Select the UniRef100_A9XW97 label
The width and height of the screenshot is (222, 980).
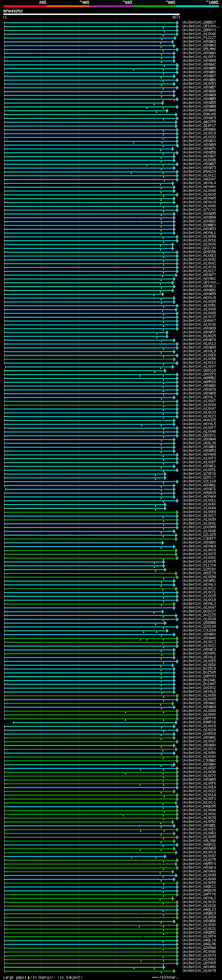[199, 76]
